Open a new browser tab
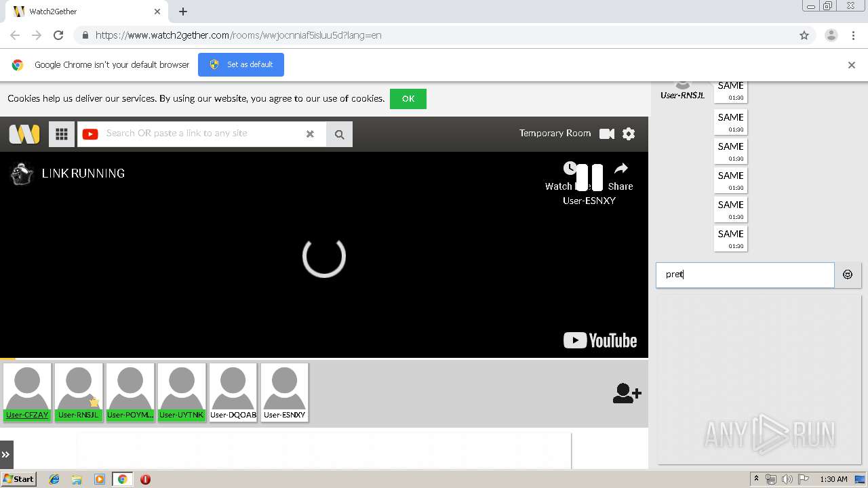Image resolution: width=868 pixels, height=488 pixels. (x=183, y=12)
